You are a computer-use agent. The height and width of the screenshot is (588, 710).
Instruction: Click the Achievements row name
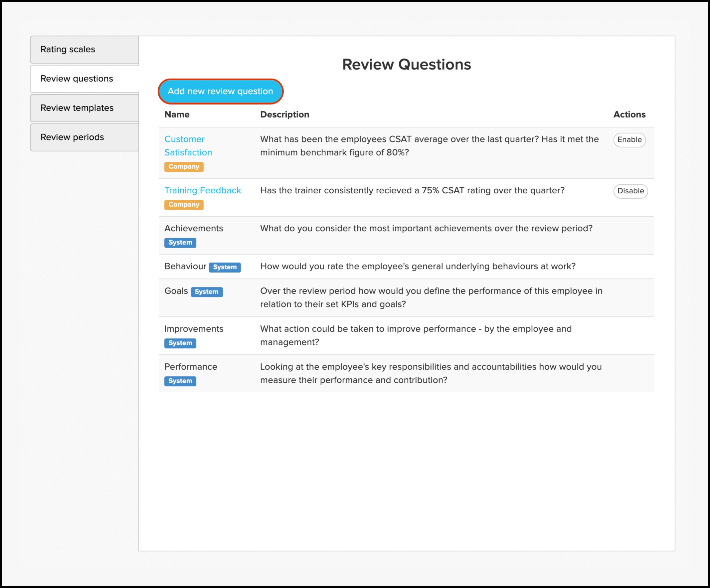pyautogui.click(x=193, y=228)
